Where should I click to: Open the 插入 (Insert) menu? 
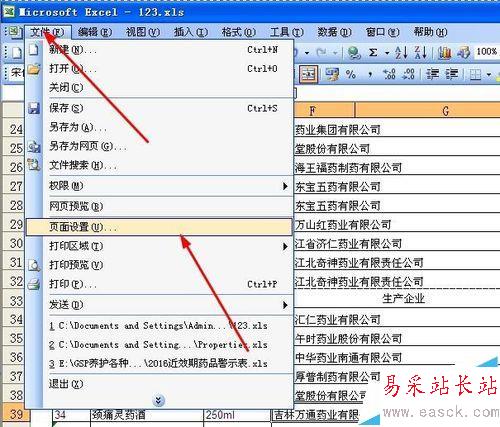pyautogui.click(x=191, y=32)
